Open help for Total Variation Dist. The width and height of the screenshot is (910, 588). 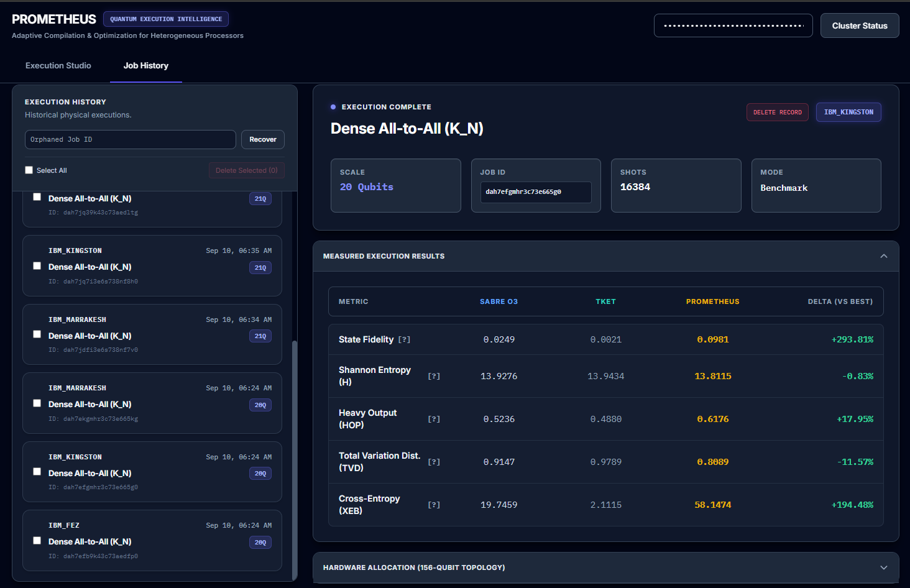coord(434,462)
